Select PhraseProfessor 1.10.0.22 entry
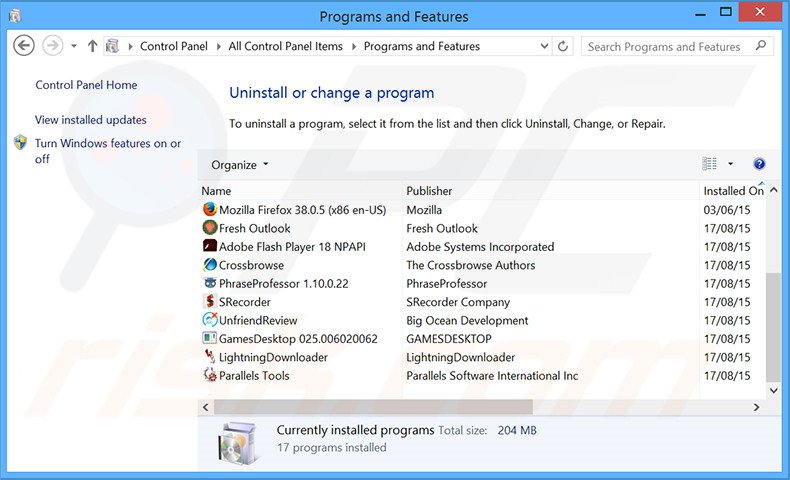 284,284
